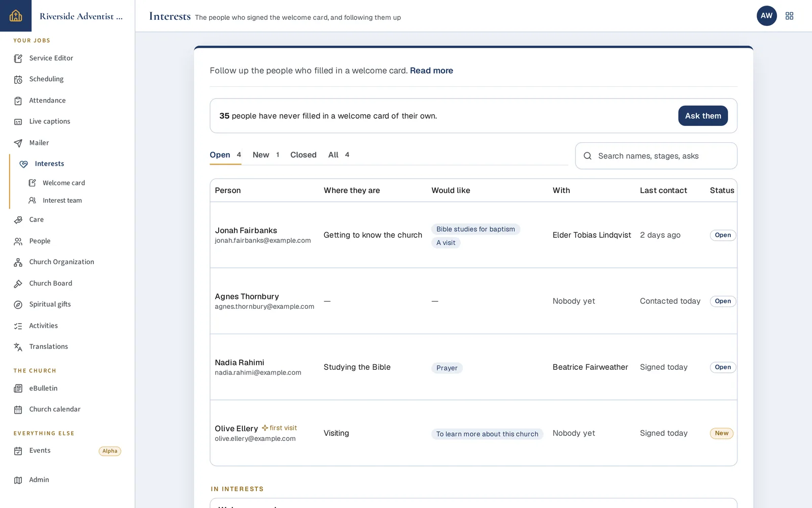Click the eBulletin newspaper icon

[18, 389]
